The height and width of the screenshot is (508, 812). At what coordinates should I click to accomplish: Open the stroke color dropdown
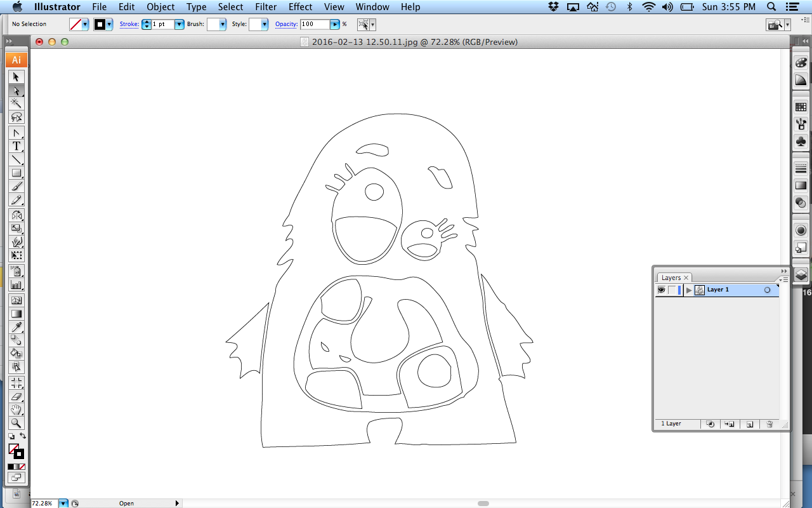[x=110, y=24]
